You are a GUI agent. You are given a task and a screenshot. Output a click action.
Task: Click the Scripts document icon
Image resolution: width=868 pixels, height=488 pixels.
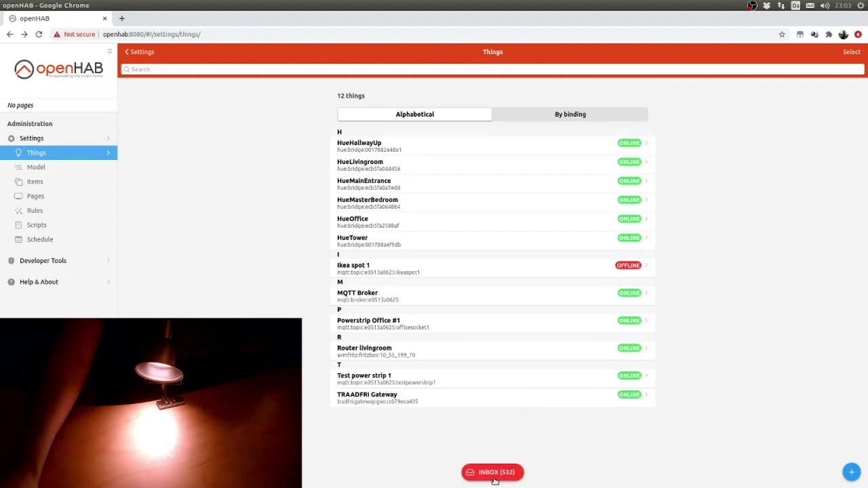point(19,225)
